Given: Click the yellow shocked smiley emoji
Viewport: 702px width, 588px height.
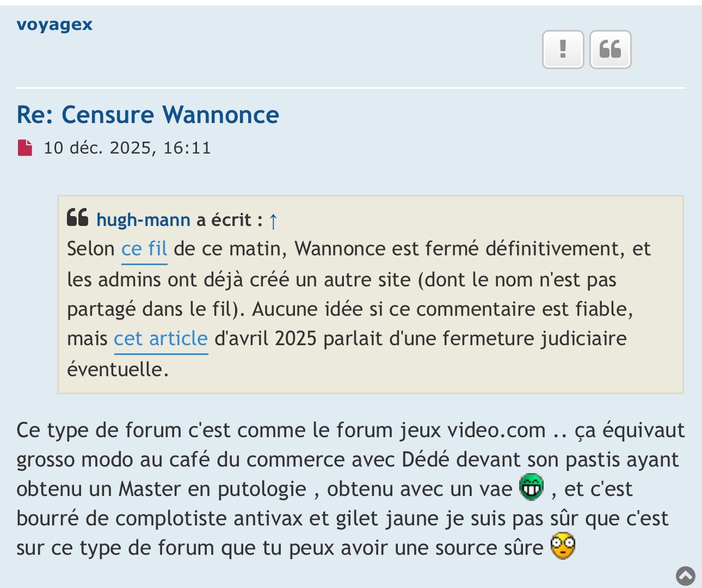Looking at the screenshot, I should point(563,546).
